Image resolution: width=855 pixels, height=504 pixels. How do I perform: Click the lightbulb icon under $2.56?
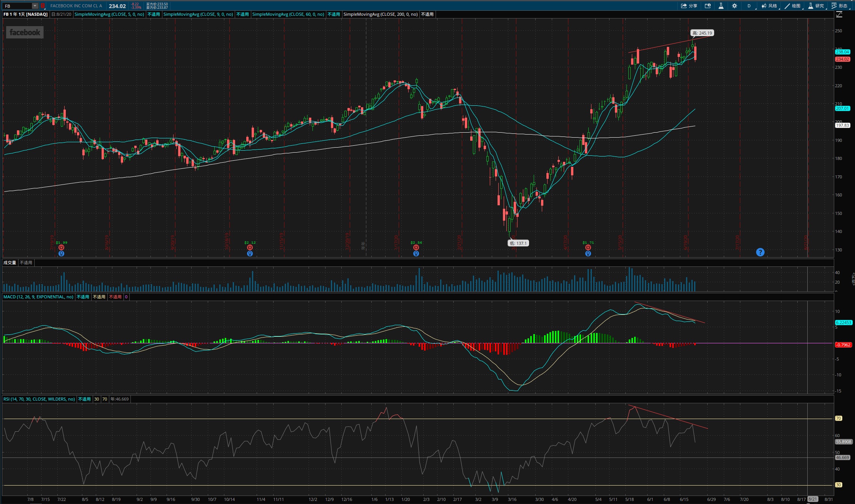(416, 254)
